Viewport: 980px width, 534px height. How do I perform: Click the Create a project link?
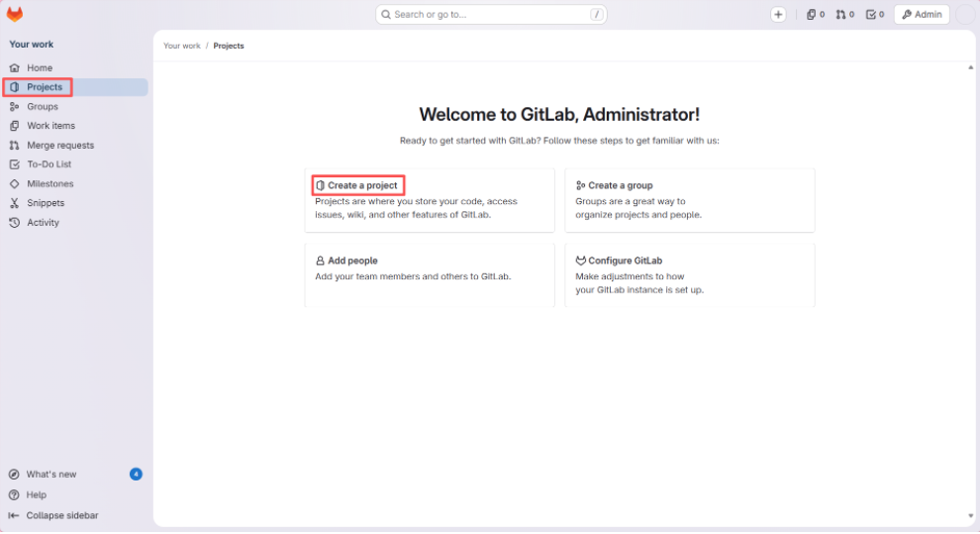[x=362, y=185]
